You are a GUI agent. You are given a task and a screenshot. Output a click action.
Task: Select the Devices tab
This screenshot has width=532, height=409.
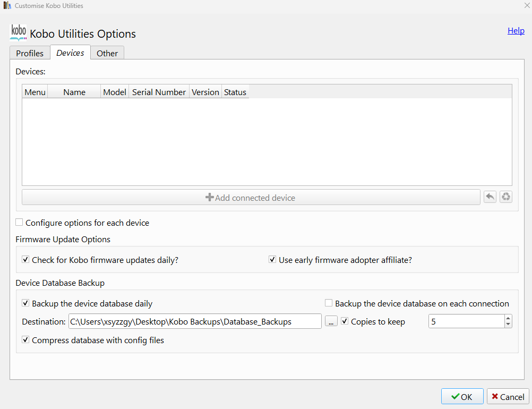point(70,53)
